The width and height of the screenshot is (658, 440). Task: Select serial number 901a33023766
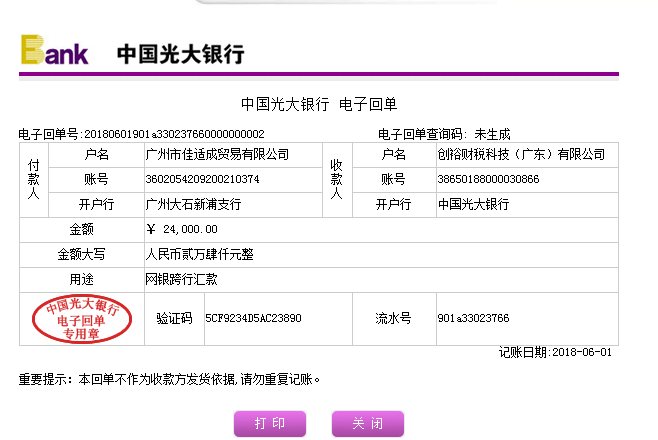pyautogui.click(x=473, y=318)
